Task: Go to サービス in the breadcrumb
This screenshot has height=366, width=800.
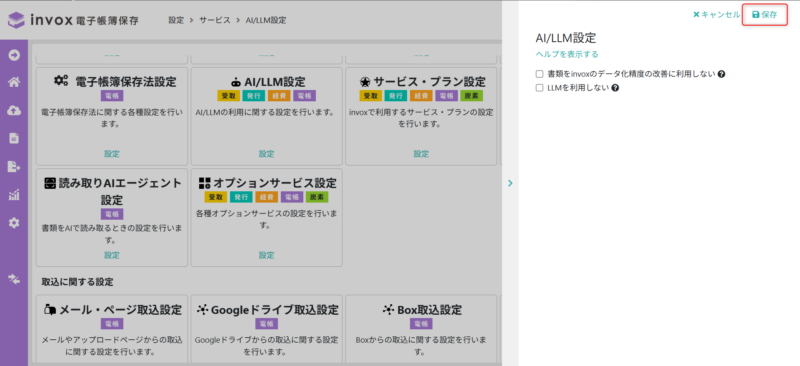Action: coord(215,20)
